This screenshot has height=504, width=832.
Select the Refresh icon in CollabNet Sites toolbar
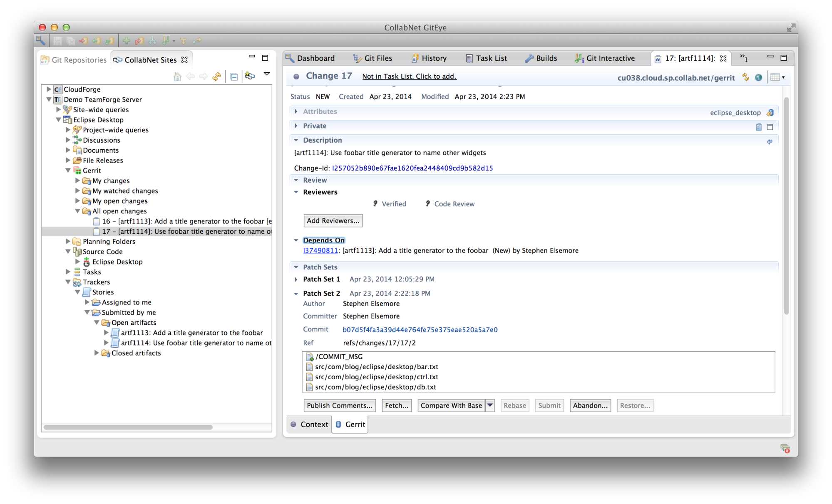pyautogui.click(x=216, y=76)
